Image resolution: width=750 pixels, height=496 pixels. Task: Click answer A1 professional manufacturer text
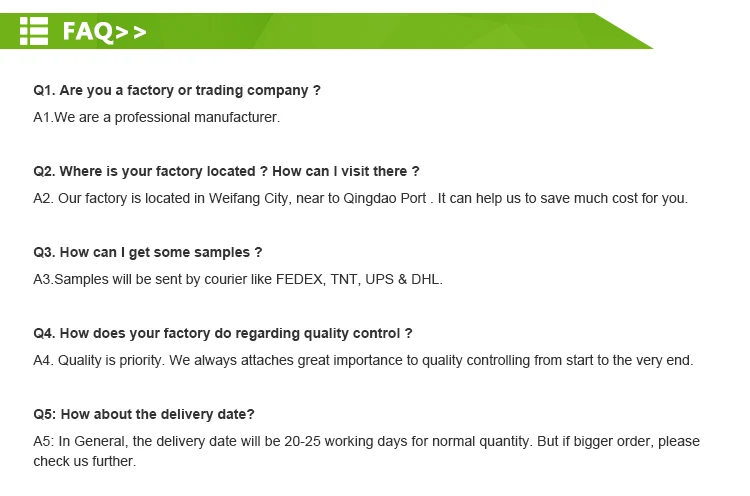(x=156, y=117)
